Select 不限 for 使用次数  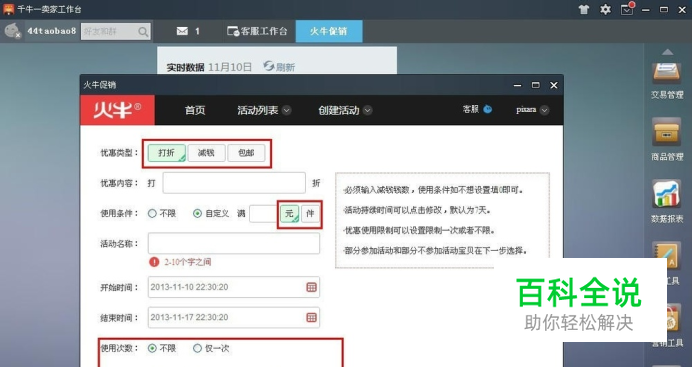(152, 348)
